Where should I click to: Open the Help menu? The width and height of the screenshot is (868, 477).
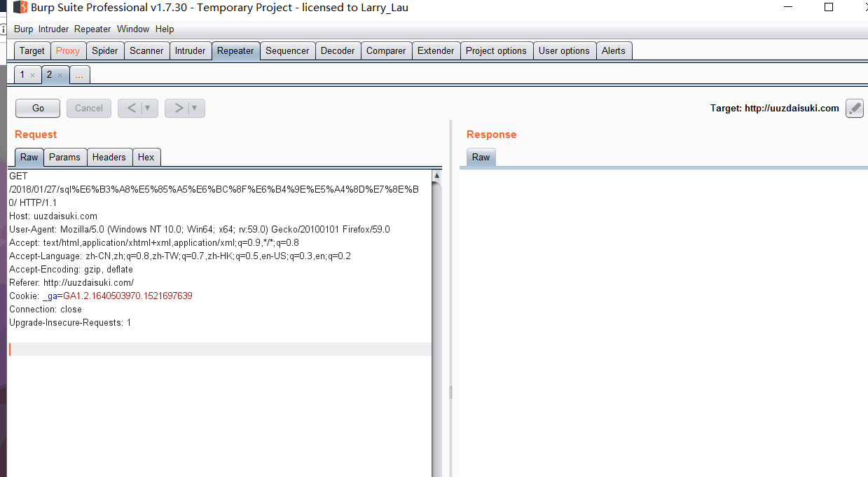coord(165,29)
